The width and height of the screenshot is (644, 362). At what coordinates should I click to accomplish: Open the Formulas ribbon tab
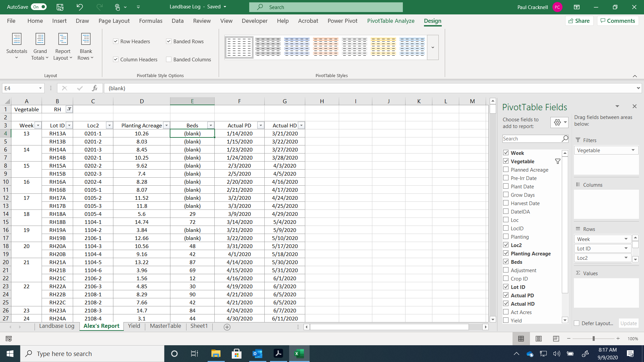151,21
